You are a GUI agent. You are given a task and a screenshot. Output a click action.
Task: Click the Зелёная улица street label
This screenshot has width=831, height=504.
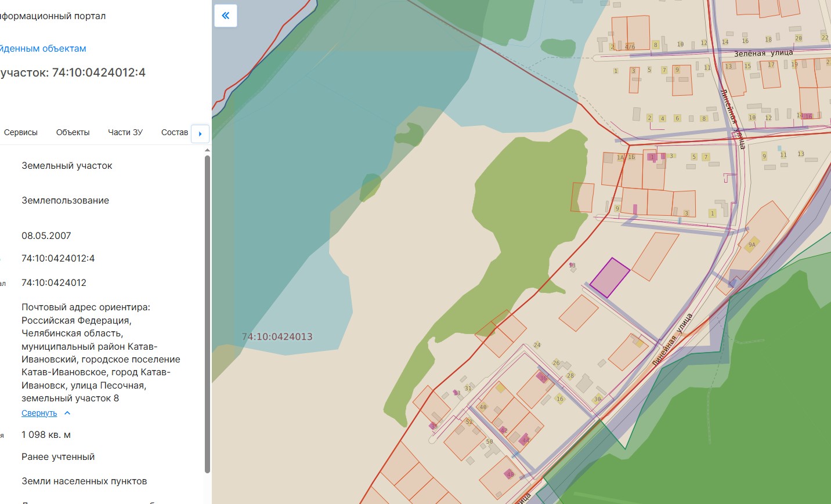tap(763, 53)
